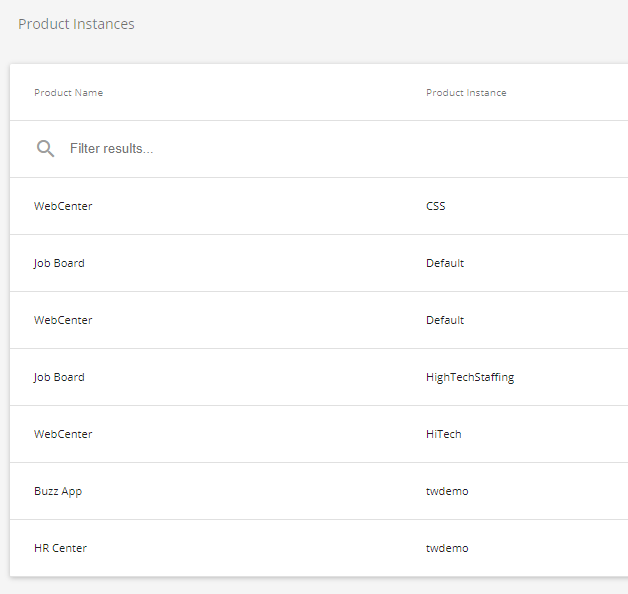This screenshot has width=628, height=594.
Task: Click twdemo instance in HR Center row
Action: click(447, 548)
